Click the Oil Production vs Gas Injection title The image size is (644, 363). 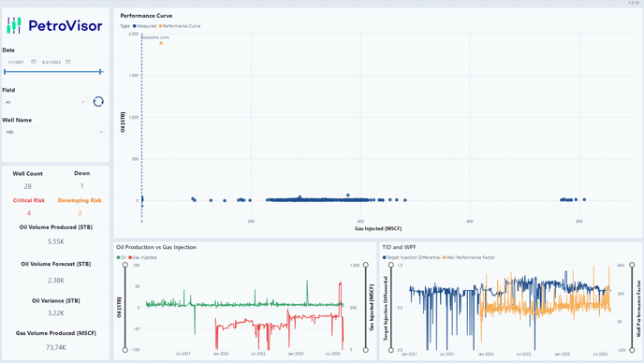tap(156, 247)
